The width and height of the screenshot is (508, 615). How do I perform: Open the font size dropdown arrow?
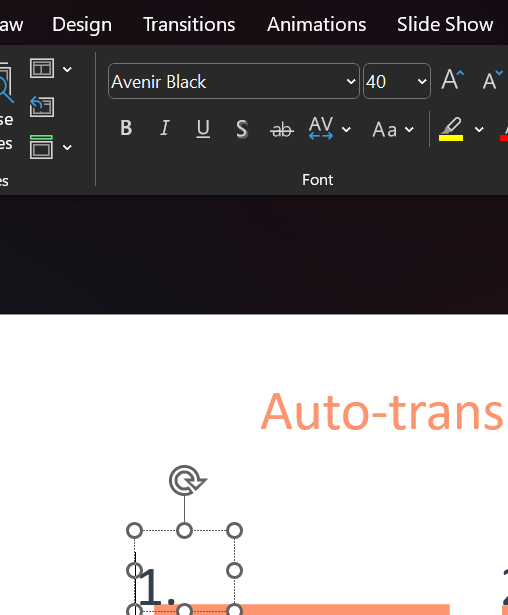pyautogui.click(x=422, y=82)
